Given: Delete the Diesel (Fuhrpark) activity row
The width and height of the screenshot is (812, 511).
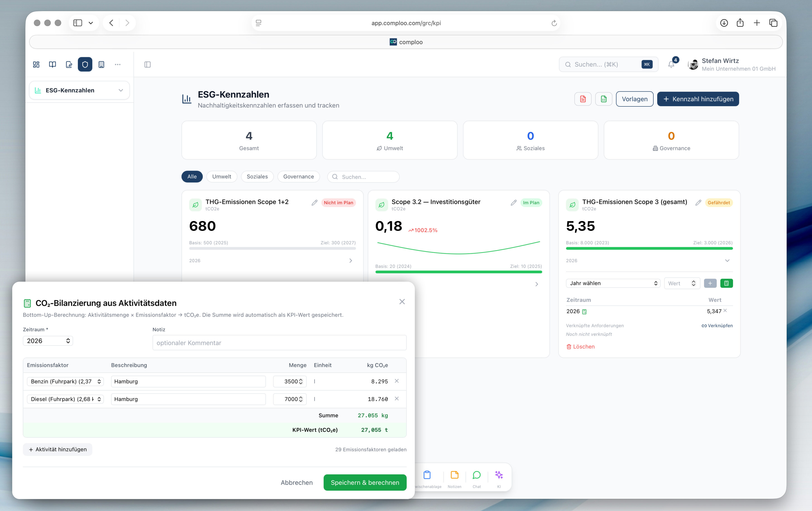Looking at the screenshot, I should (x=397, y=399).
